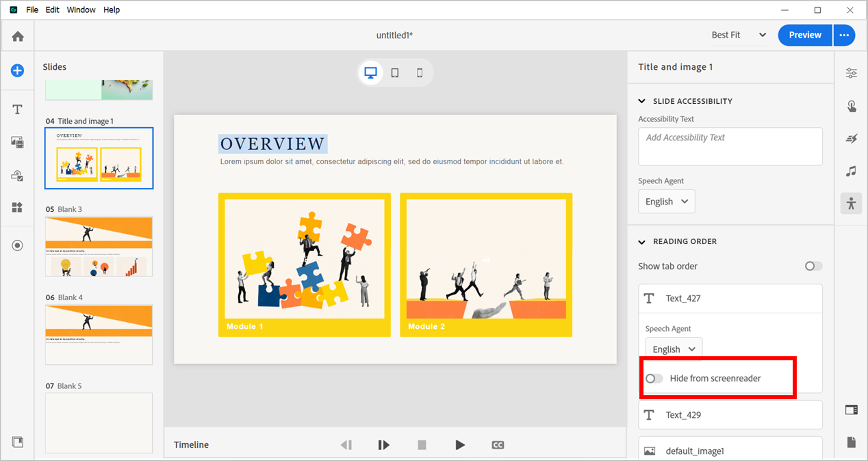Collapse the Reading Order section
This screenshot has height=461, width=868.
click(x=642, y=242)
